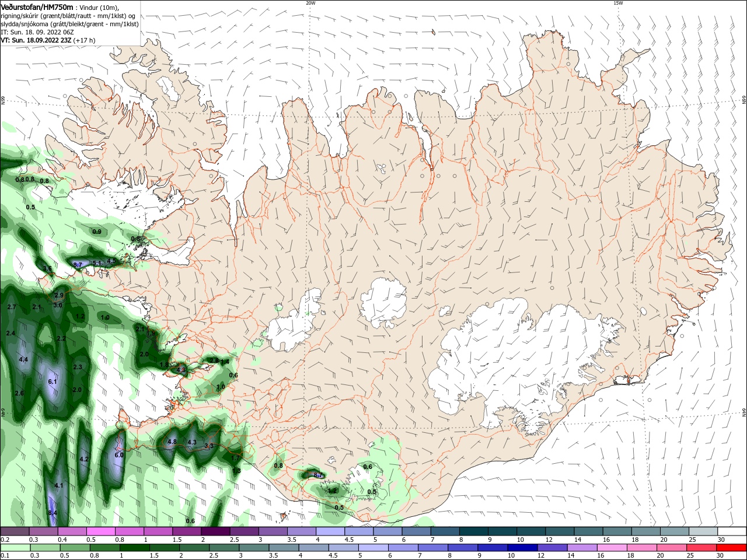This screenshot has height=560, width=747.
Task: Pick the grey-blue swatch at rain legend 3.5
Action: pos(283,548)
